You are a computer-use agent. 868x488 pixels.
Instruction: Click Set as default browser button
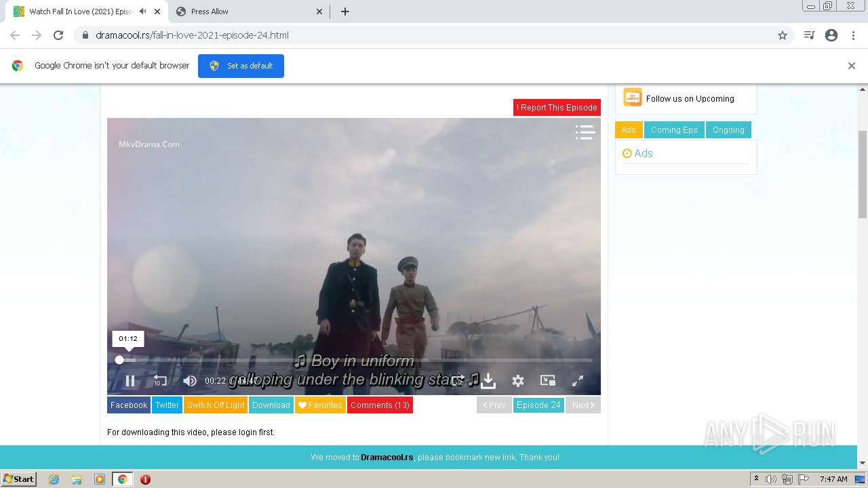241,66
